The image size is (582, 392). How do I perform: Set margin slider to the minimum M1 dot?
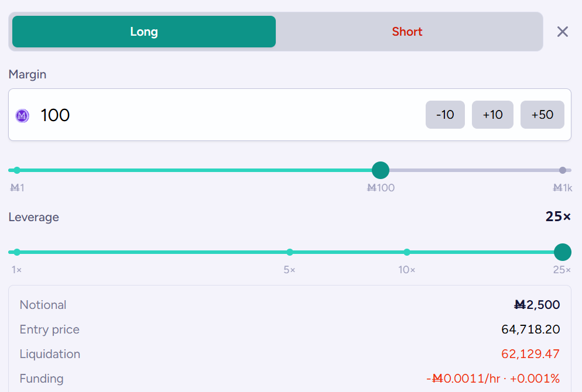click(x=17, y=170)
